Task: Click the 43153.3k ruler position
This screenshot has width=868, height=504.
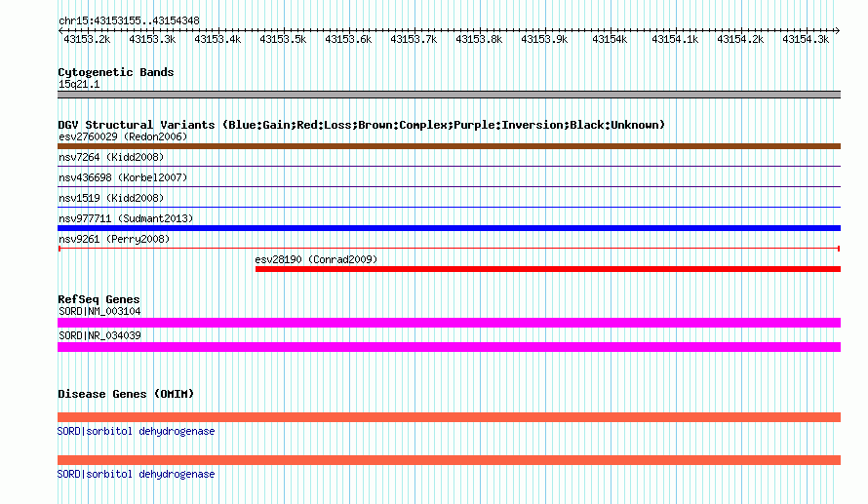Action: (152, 39)
